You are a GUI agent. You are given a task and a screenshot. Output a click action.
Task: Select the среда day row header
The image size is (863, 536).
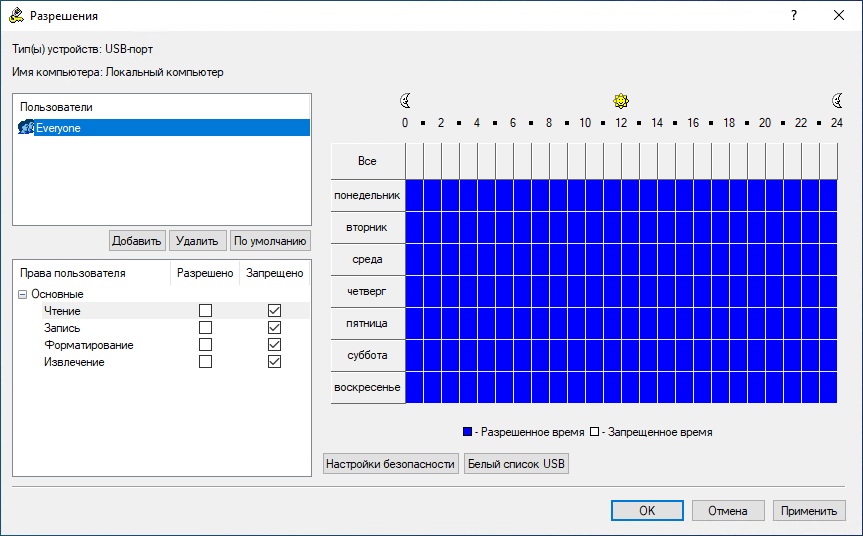[368, 259]
